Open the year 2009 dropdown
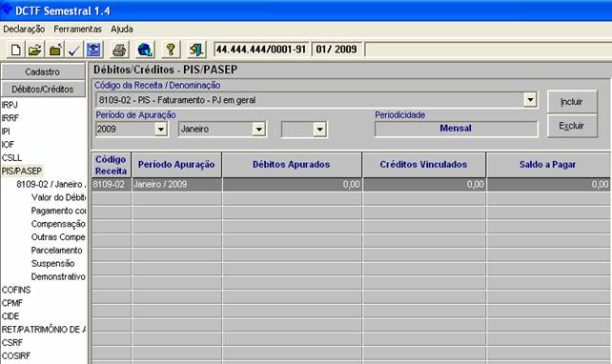The height and width of the screenshot is (364, 612). 160,130
